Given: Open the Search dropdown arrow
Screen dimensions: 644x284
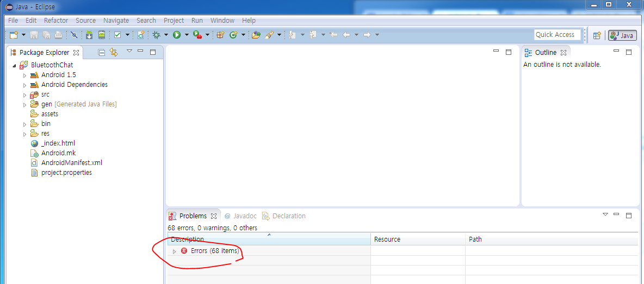Looking at the screenshot, I should pyautogui.click(x=279, y=35).
